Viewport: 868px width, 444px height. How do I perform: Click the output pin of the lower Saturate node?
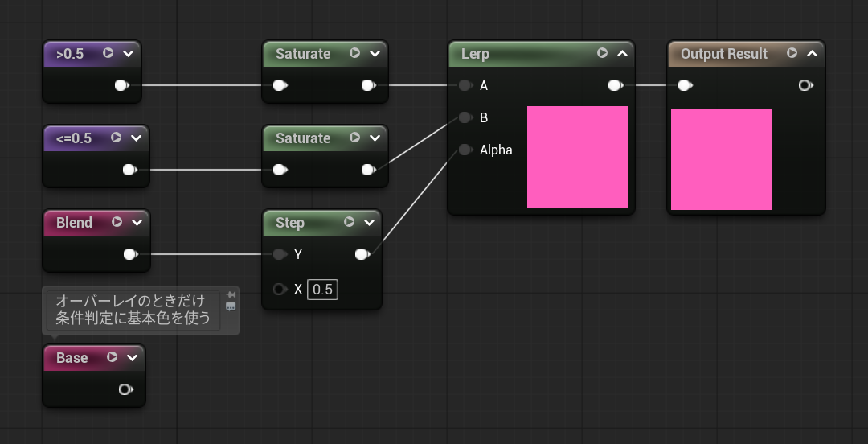[x=368, y=170]
